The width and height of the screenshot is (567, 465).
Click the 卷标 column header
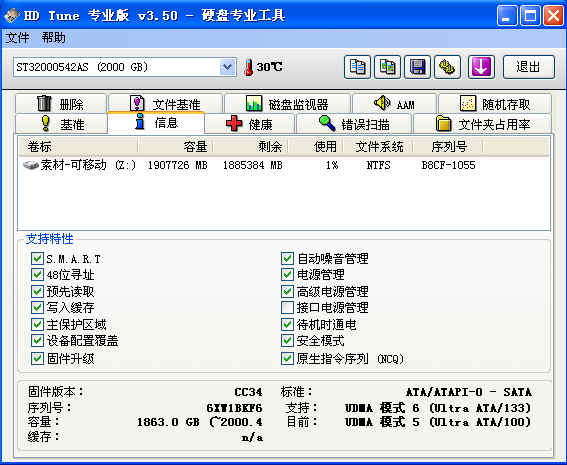(78, 146)
